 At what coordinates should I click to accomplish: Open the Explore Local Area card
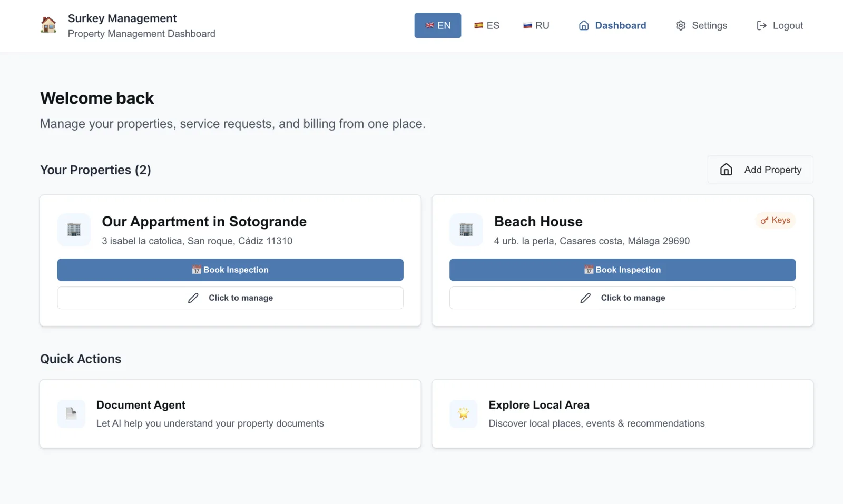coord(622,414)
